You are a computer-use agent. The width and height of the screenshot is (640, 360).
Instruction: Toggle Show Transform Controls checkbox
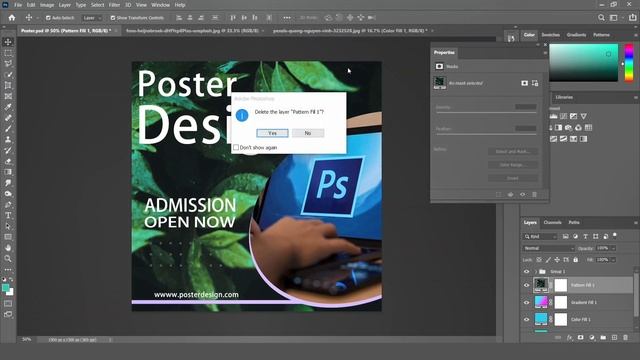(x=113, y=18)
